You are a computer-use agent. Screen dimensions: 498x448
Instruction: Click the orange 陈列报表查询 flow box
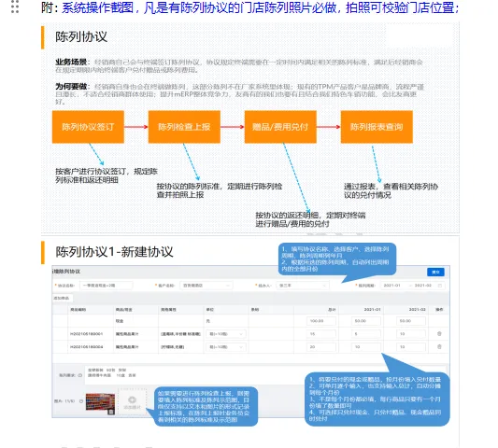tap(377, 127)
